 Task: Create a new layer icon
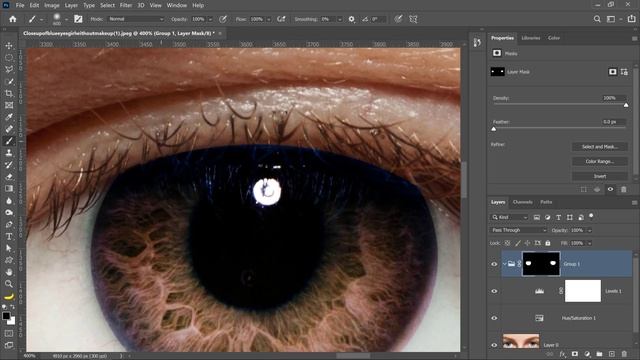[611, 354]
